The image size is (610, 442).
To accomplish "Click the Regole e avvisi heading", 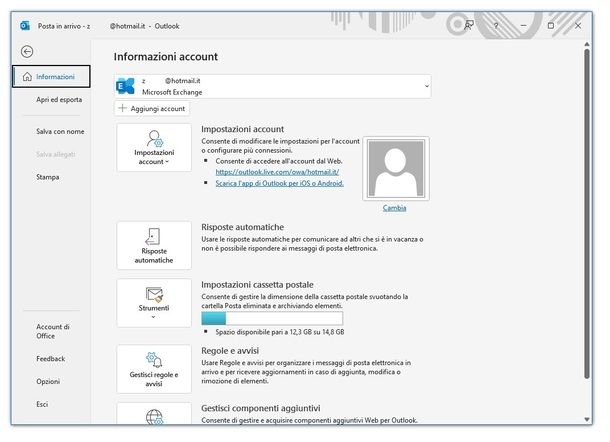I will pyautogui.click(x=230, y=351).
